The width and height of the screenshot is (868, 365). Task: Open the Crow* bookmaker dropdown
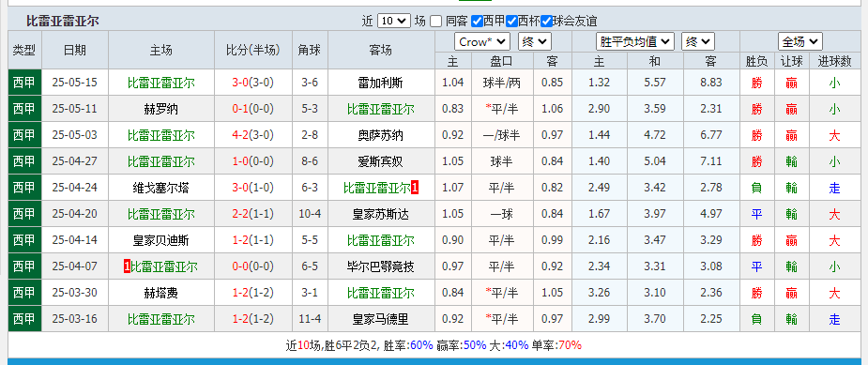[x=482, y=41]
